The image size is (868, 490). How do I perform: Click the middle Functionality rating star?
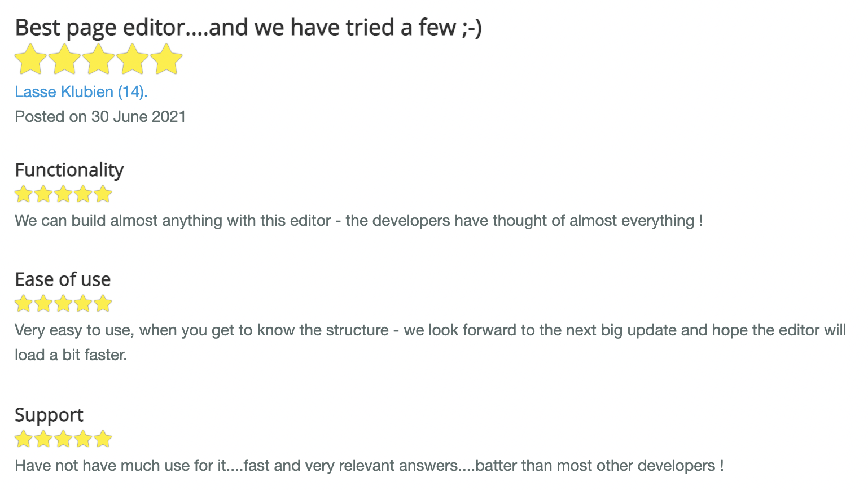coord(63,194)
